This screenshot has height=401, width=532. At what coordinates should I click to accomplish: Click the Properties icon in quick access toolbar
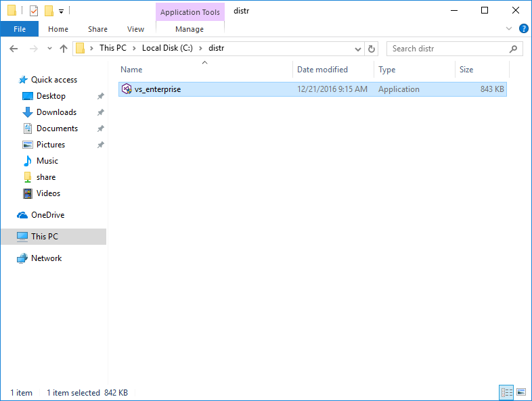pos(34,11)
